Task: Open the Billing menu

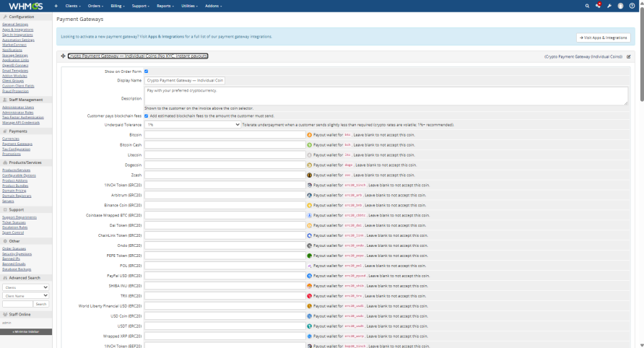Action: [118, 6]
